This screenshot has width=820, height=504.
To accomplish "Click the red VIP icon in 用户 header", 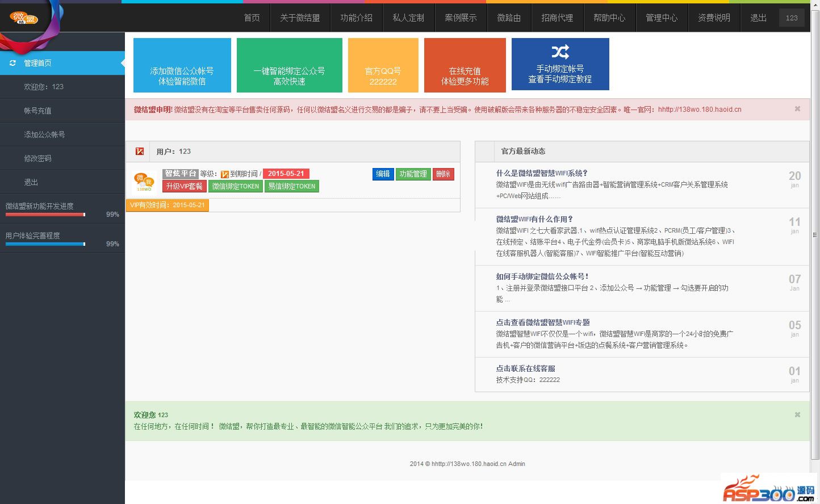I will tap(140, 152).
